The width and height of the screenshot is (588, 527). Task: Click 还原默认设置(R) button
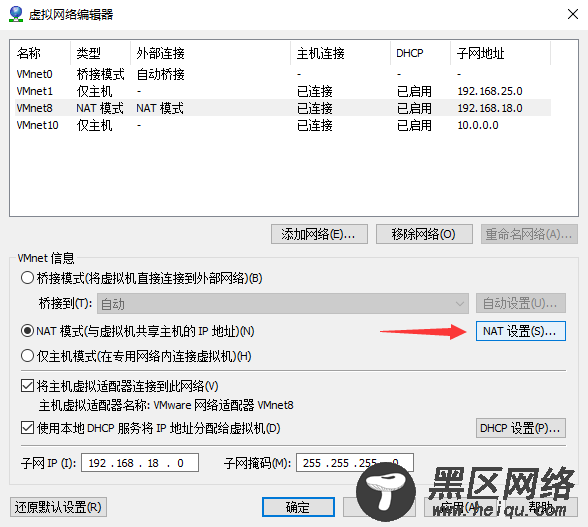point(58,507)
